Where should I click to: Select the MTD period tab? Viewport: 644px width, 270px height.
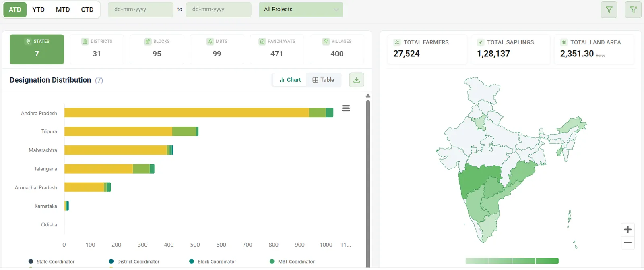tap(63, 10)
